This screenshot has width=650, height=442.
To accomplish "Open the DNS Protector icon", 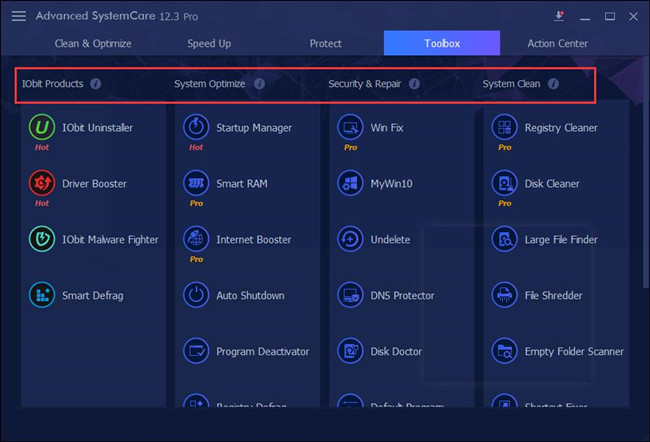I will point(350,295).
